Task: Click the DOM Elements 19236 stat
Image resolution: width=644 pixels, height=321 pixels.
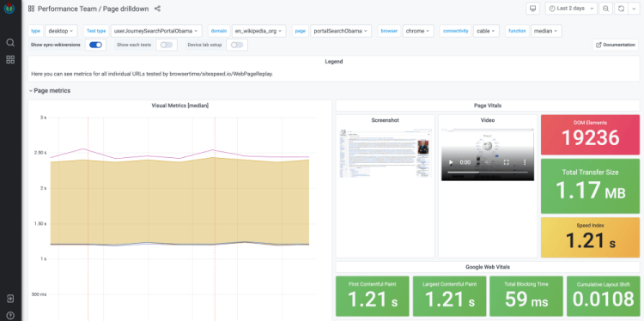Action: [x=590, y=135]
